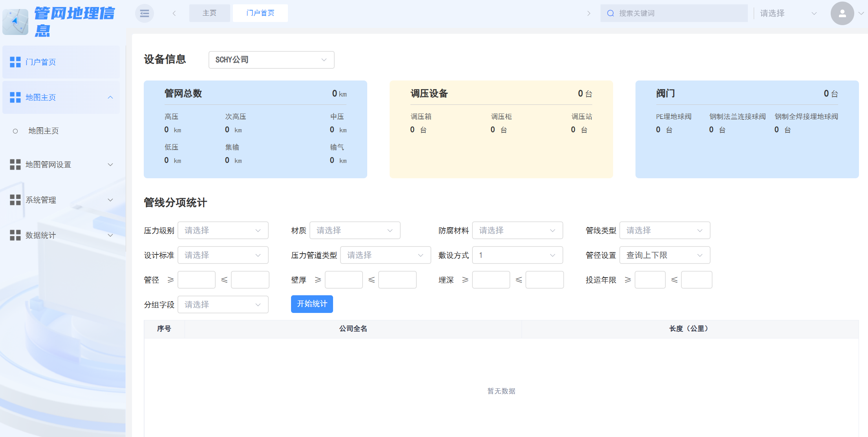Collapse the 地图主页 menu chevron

(x=110, y=97)
